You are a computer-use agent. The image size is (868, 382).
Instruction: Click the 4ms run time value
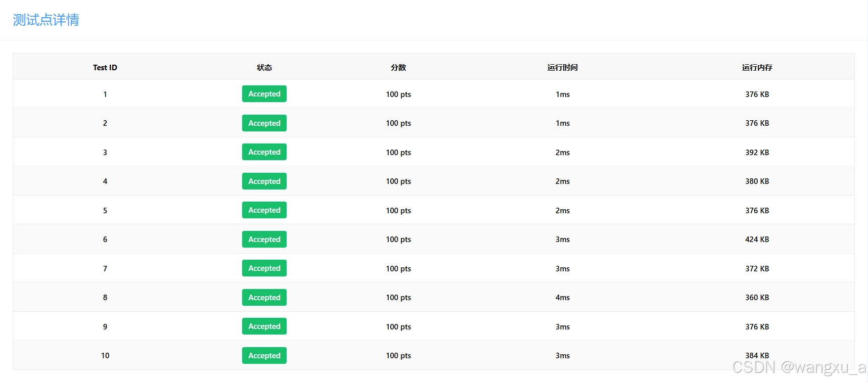click(x=563, y=298)
